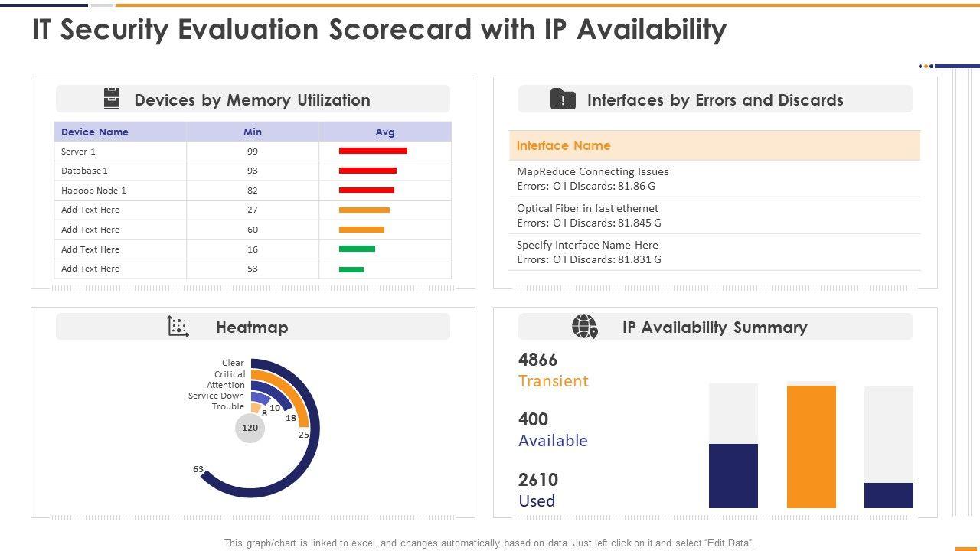Click the Avg column header
This screenshot has height=551, width=980.
[384, 132]
